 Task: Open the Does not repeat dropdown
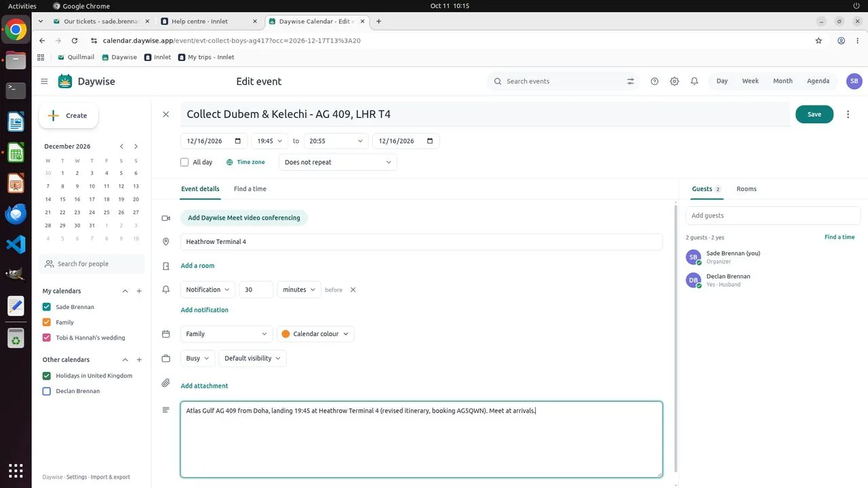(338, 162)
